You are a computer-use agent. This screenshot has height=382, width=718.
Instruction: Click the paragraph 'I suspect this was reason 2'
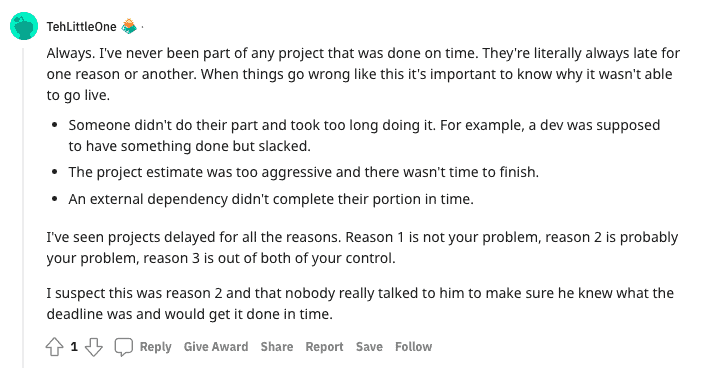(x=360, y=304)
